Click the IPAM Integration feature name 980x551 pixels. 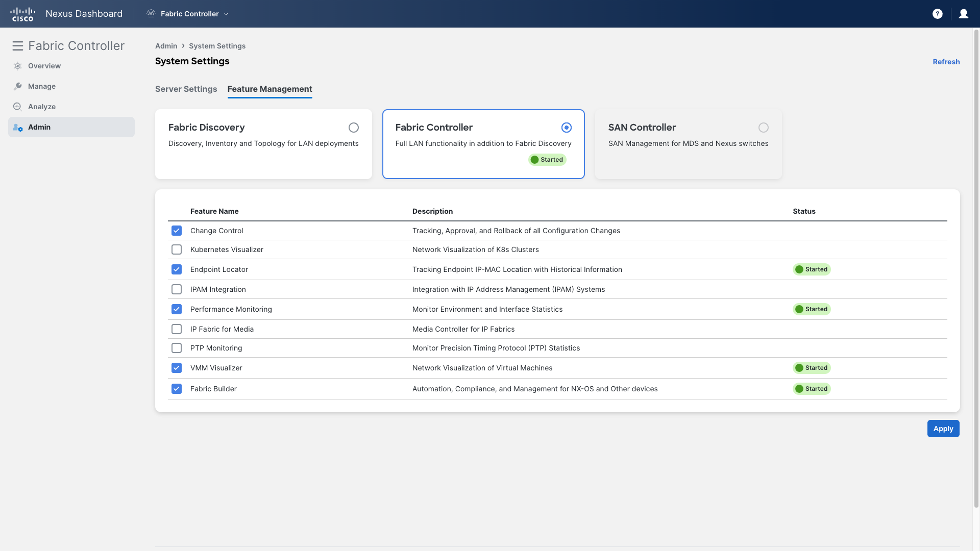click(x=218, y=289)
